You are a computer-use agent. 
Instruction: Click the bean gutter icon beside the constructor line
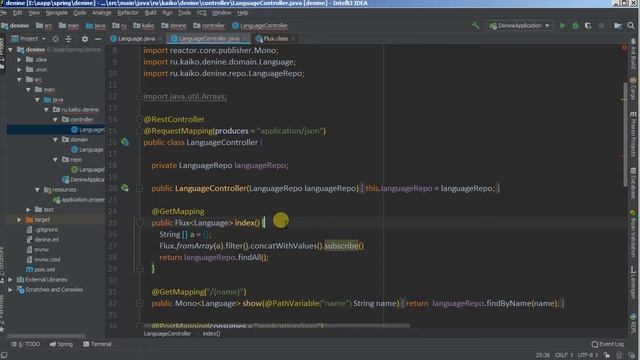pyautogui.click(x=125, y=188)
